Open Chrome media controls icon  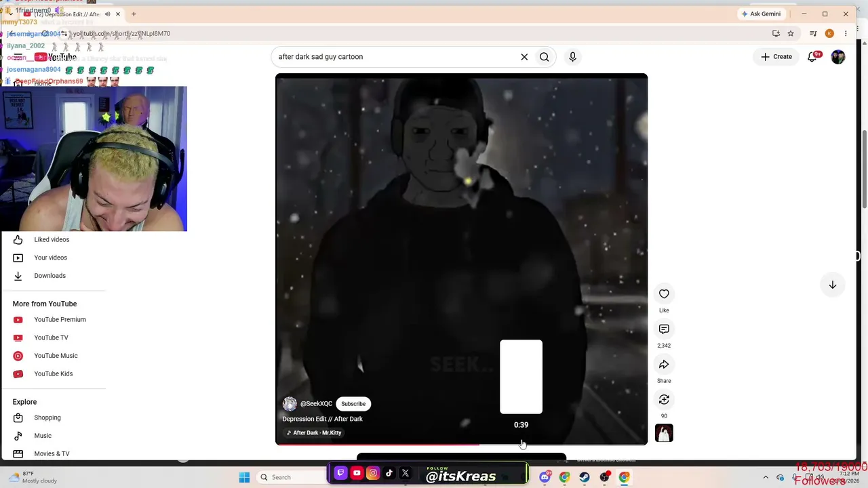(813, 34)
